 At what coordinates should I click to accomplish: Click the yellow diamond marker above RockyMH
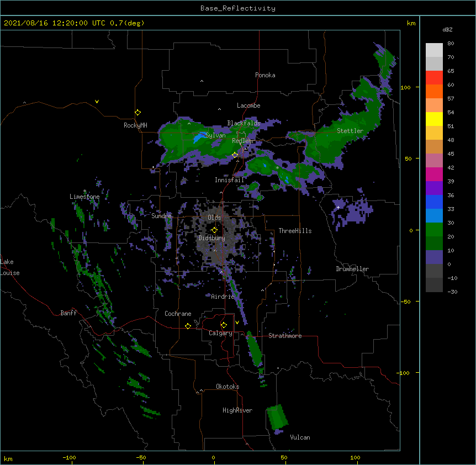[x=138, y=113]
